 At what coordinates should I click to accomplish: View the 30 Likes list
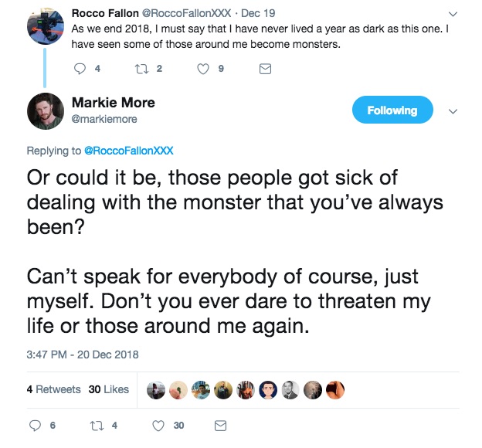tap(108, 389)
